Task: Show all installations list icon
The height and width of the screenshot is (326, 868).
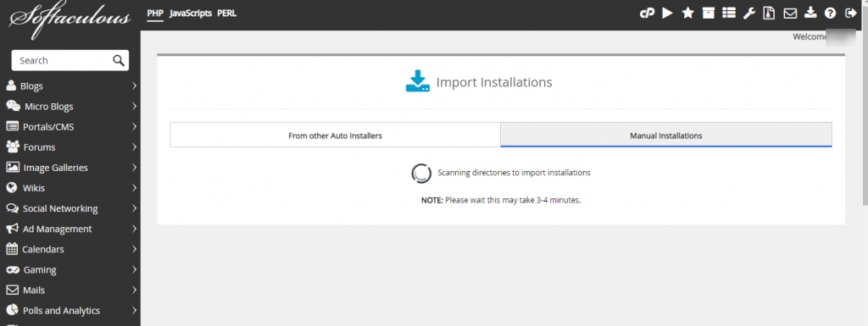Action: [x=729, y=13]
